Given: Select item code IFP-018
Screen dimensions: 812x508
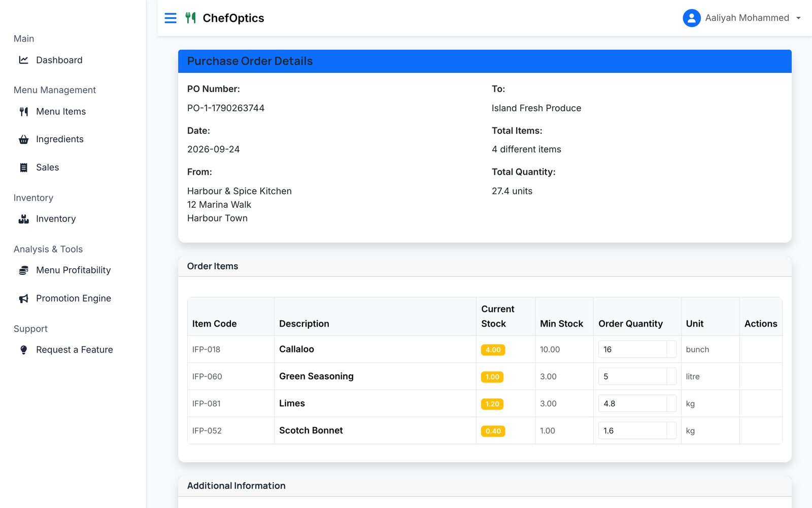Looking at the screenshot, I should [x=206, y=350].
